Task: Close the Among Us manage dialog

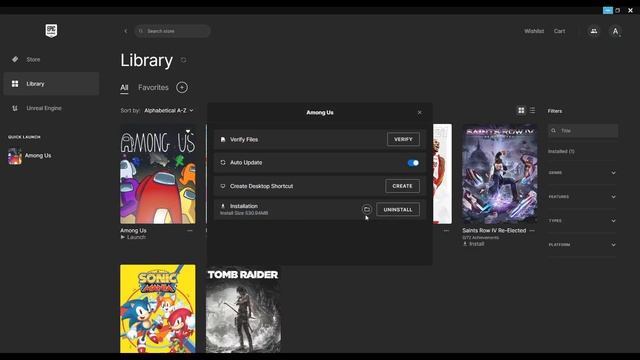Action: point(420,112)
